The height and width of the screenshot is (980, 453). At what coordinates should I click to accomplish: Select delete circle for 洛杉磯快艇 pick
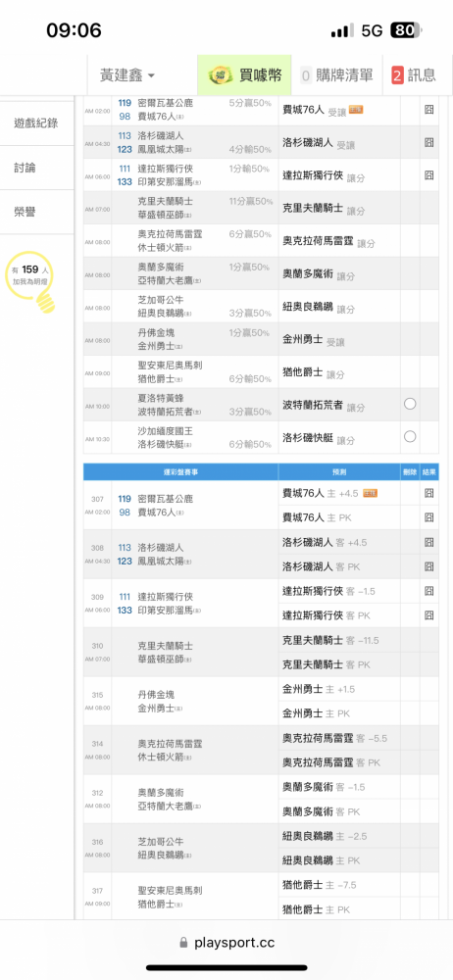410,436
